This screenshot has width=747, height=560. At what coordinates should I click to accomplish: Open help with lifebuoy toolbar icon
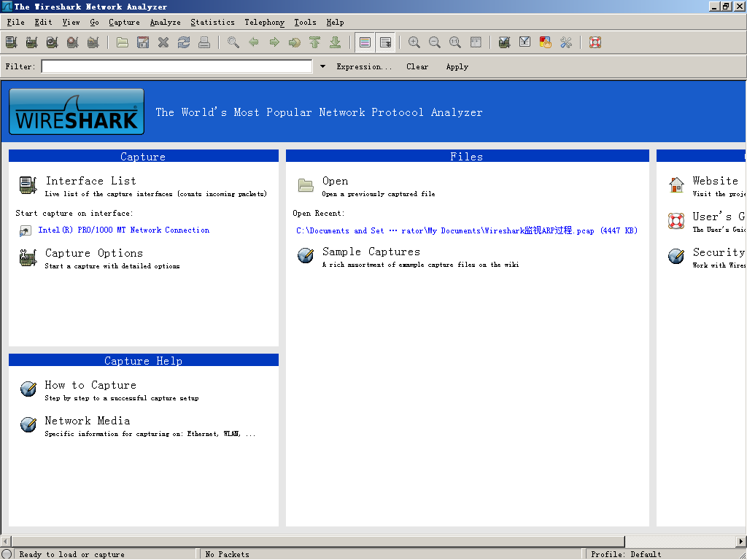click(595, 42)
